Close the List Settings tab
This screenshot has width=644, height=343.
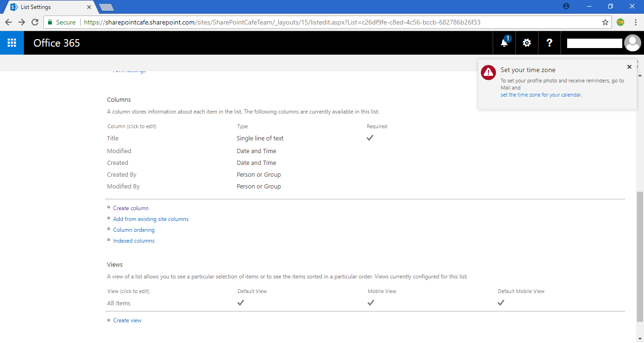point(89,7)
